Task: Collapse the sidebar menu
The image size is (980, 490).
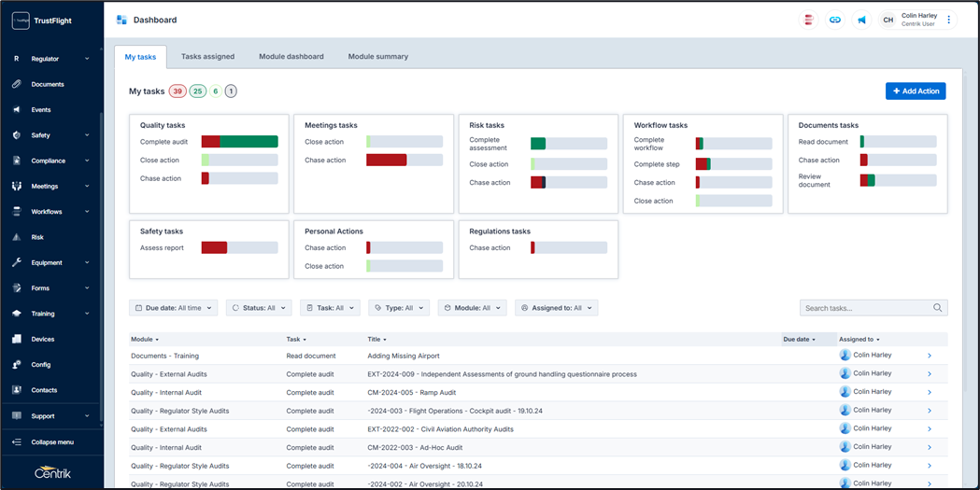Action: pos(51,441)
